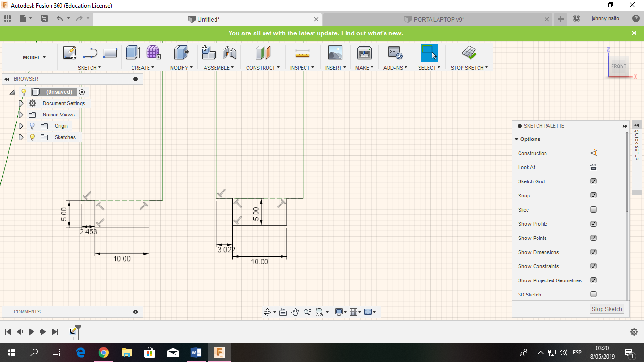Open the job status clock icon
Image resolution: width=644 pixels, height=362 pixels.
click(577, 19)
